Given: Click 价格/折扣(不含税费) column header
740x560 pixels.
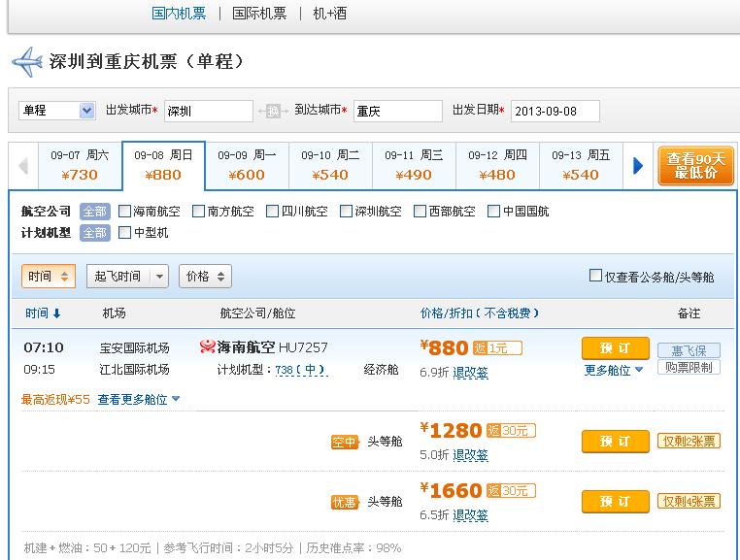Looking at the screenshot, I should point(480,313).
